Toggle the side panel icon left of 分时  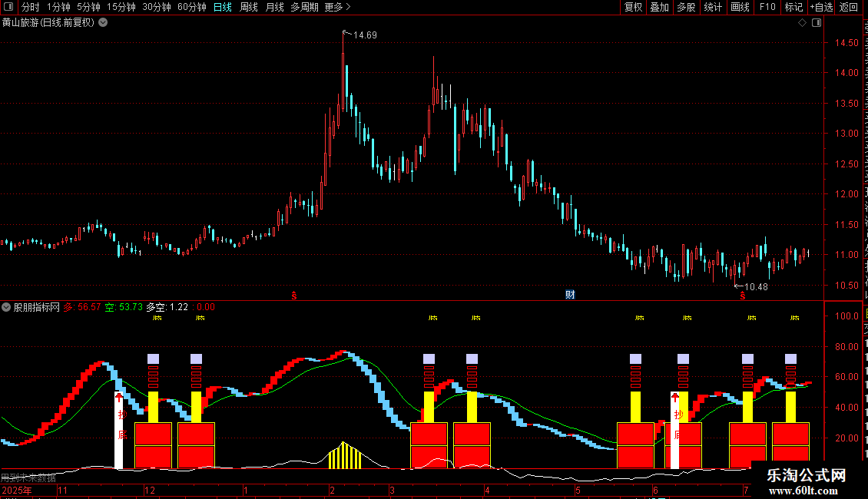(8, 7)
